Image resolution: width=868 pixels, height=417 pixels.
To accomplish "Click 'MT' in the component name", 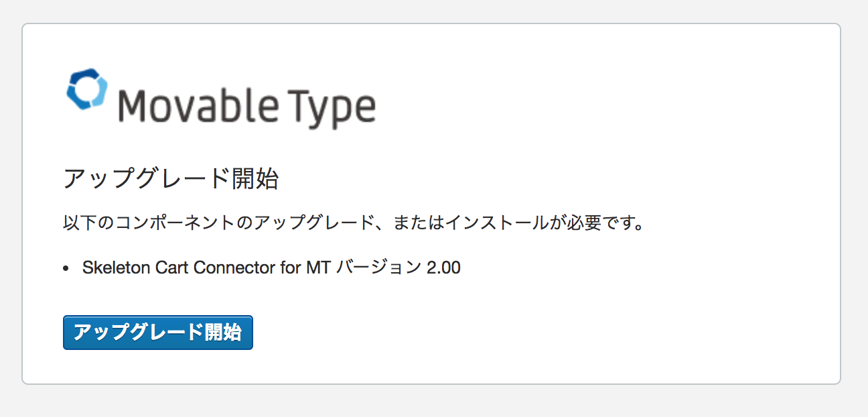I will coord(319,267).
